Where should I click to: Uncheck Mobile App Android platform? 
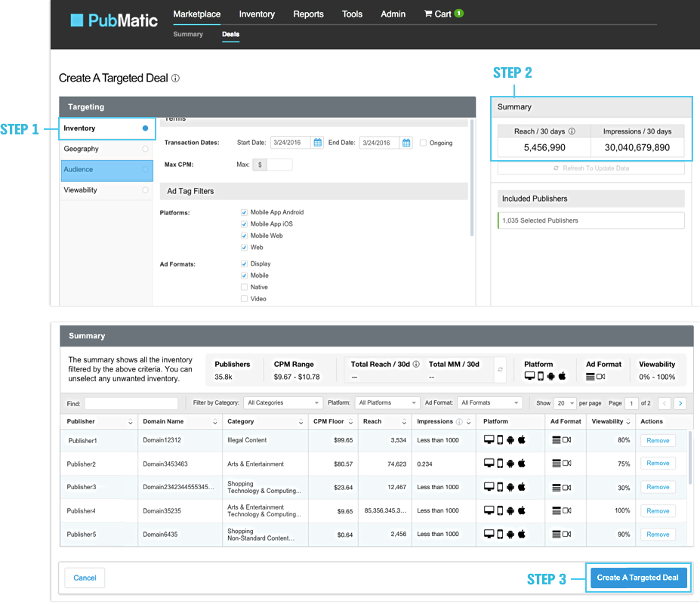[244, 213]
